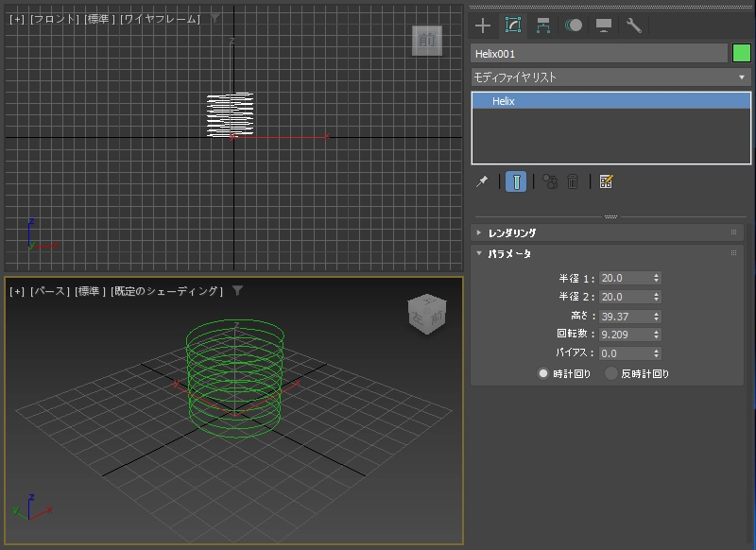The width and height of the screenshot is (756, 550).
Task: Select the 時計回り radio button
Action: 543,373
